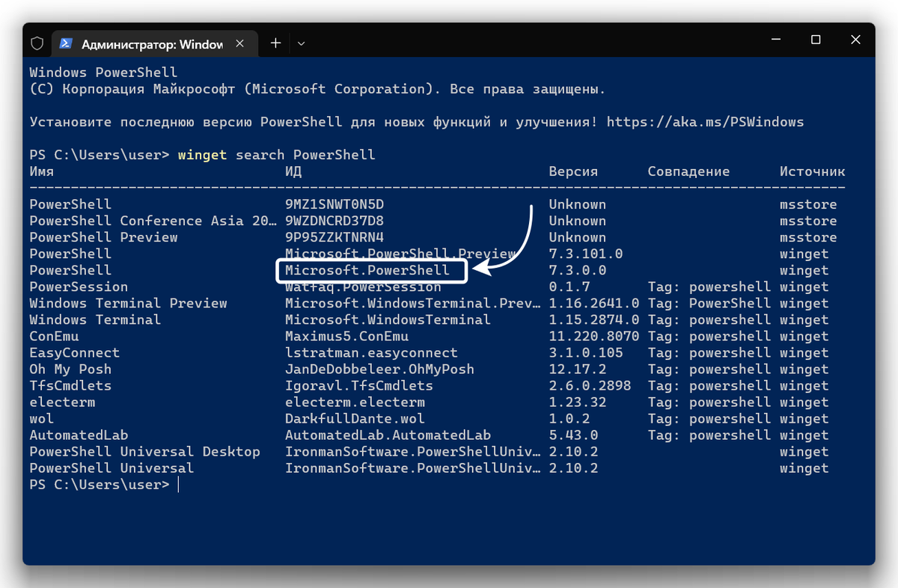This screenshot has height=588, width=898.
Task: Click the version 11.220.8070
Action: [593, 336]
